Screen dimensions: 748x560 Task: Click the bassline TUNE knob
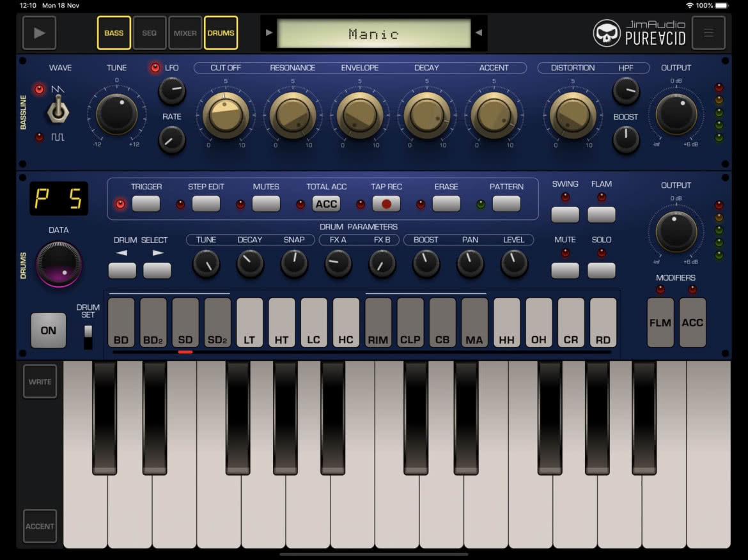(116, 114)
